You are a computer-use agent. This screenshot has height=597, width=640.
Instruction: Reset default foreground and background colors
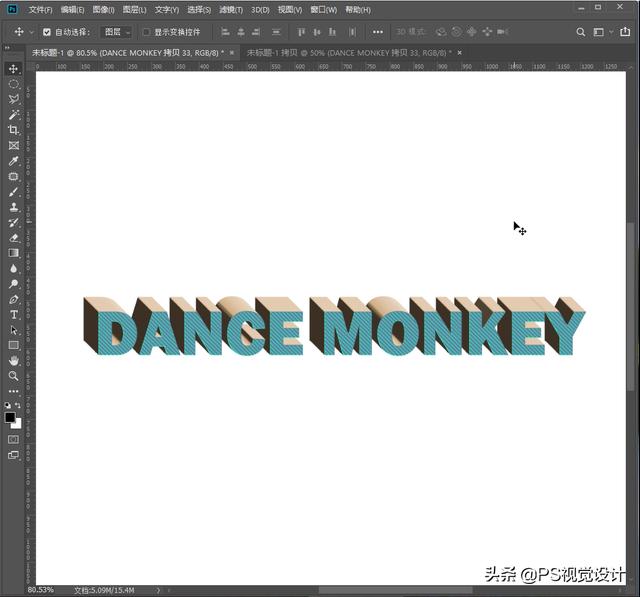(x=7, y=405)
